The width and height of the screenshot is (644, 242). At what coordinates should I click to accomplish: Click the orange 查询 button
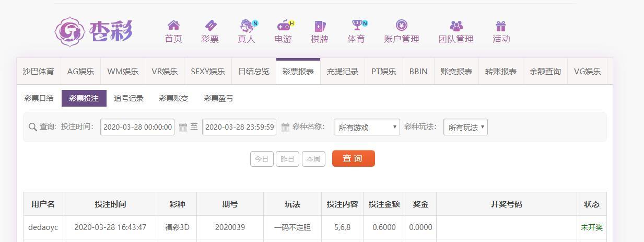pos(353,158)
